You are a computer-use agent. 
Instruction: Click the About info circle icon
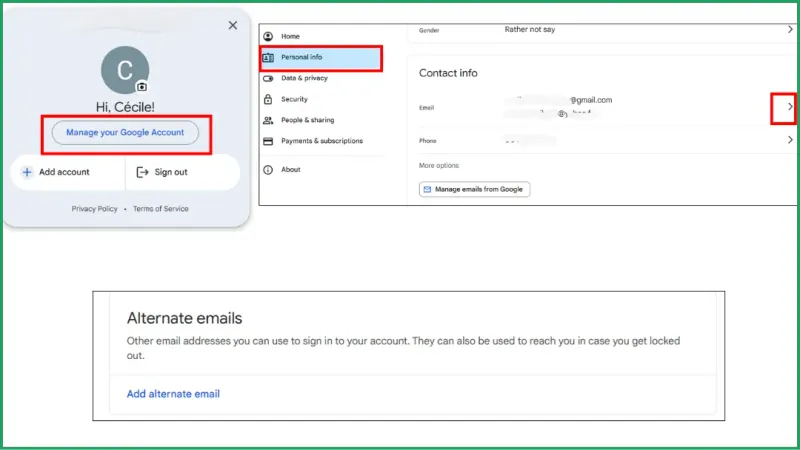point(268,170)
